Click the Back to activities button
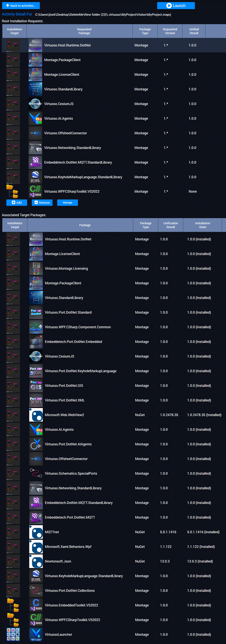 pos(21,5)
